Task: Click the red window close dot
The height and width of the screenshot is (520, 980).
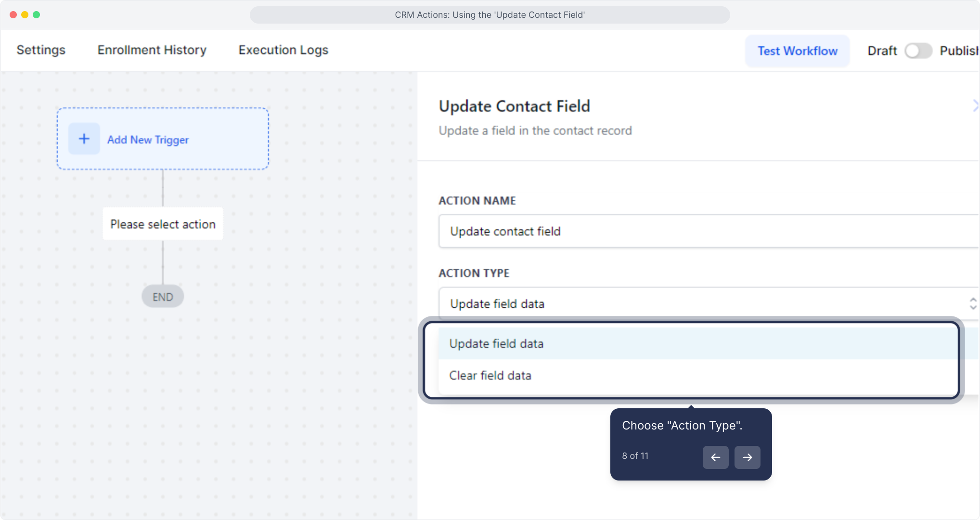Action: [13, 15]
